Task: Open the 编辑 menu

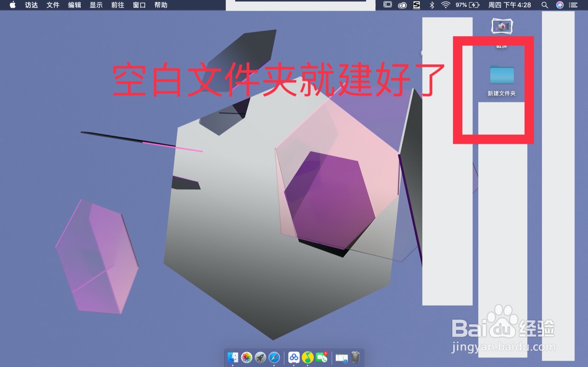Action: coord(74,5)
